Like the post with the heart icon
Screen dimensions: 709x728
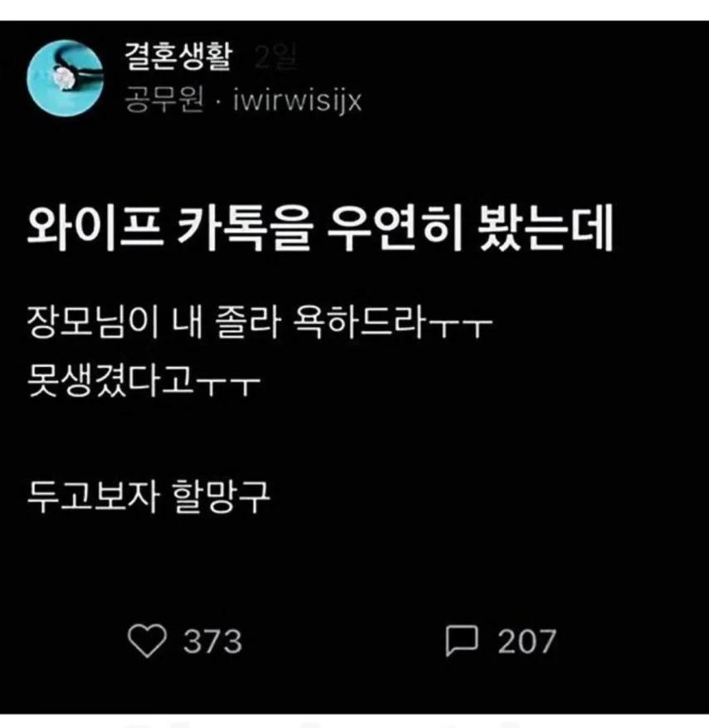147,641
